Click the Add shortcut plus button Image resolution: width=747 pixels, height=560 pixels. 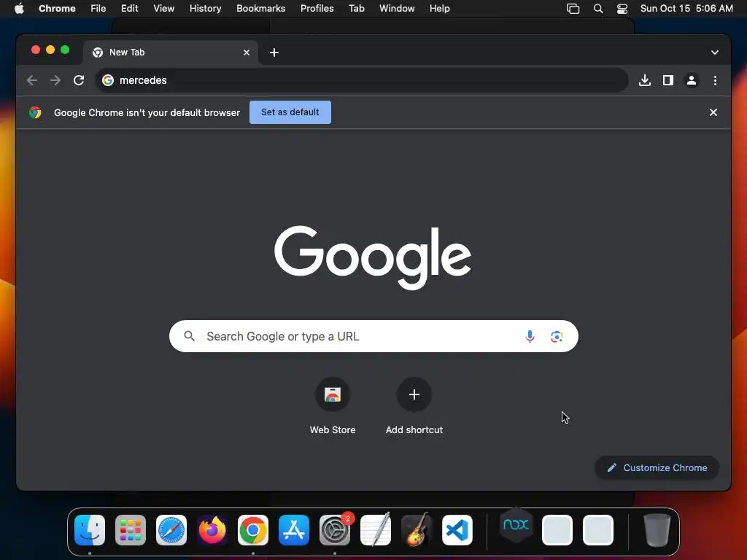[x=414, y=394]
